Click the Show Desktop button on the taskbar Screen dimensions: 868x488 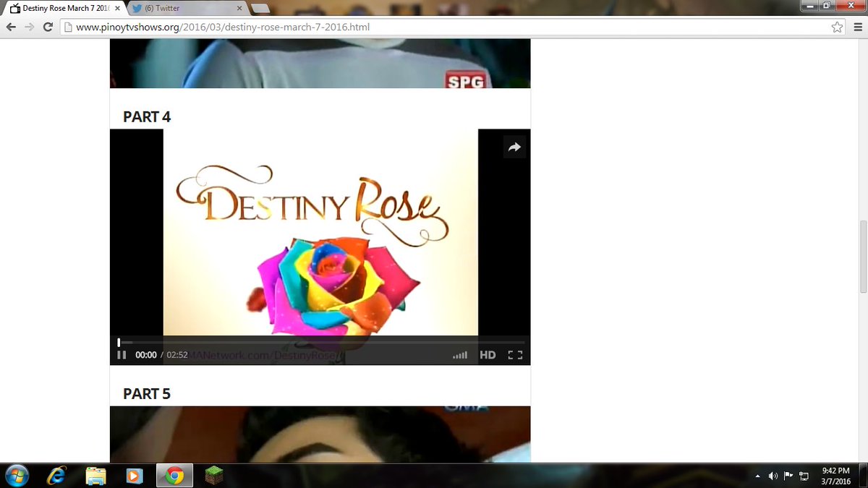pos(863,476)
